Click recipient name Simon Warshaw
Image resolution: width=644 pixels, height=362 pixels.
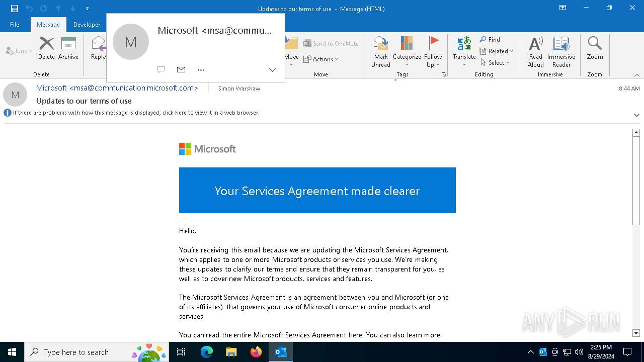239,88
